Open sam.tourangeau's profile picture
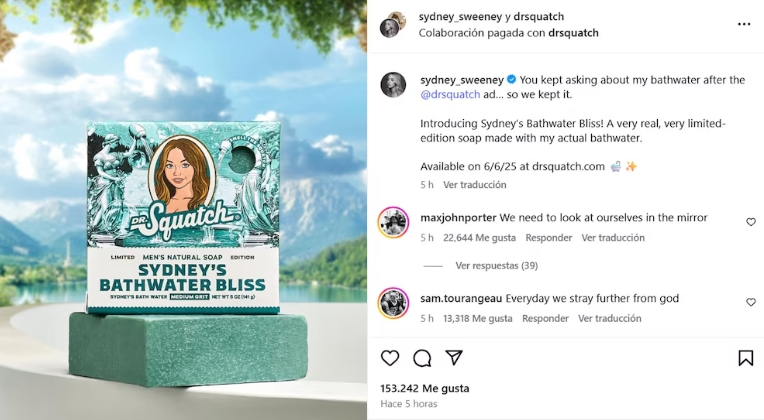The width and height of the screenshot is (764, 420). click(393, 303)
